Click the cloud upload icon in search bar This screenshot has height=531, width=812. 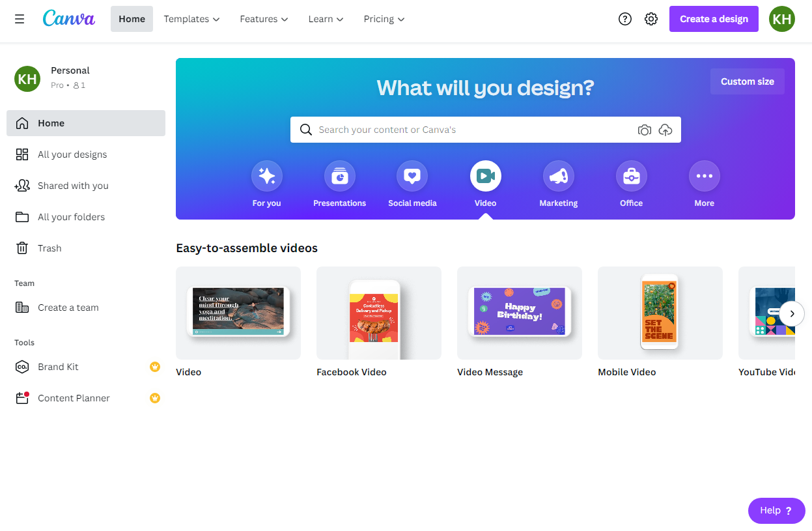665,130
